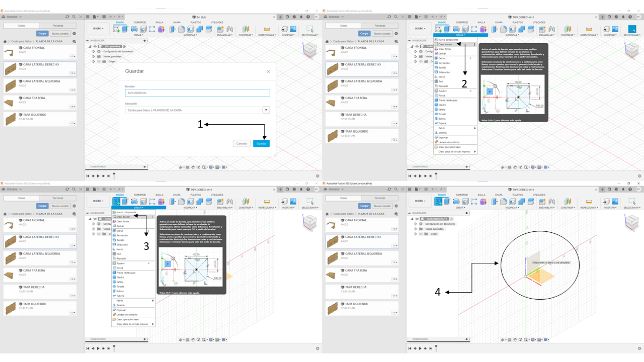This screenshot has width=644, height=362.
Task: Click the ViewCube in bottom-right screenshot viewport
Action: click(x=631, y=222)
